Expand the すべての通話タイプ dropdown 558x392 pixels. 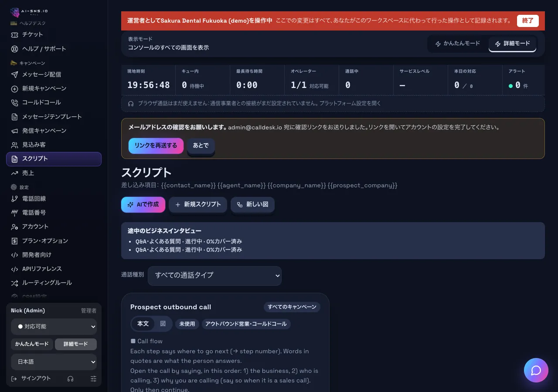214,276
